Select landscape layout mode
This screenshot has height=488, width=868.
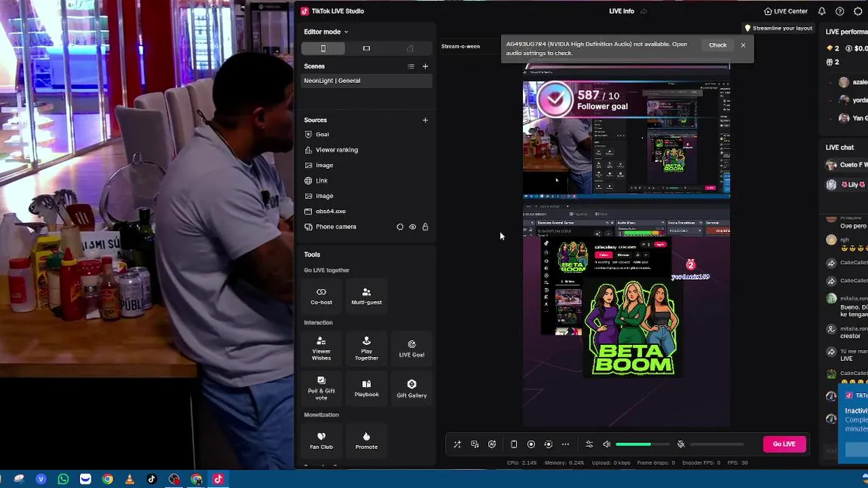coord(366,48)
